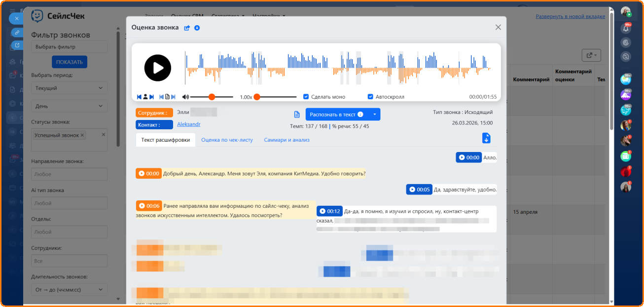Disable the Автоскролл checkbox
This screenshot has height=307, width=644.
click(x=370, y=97)
